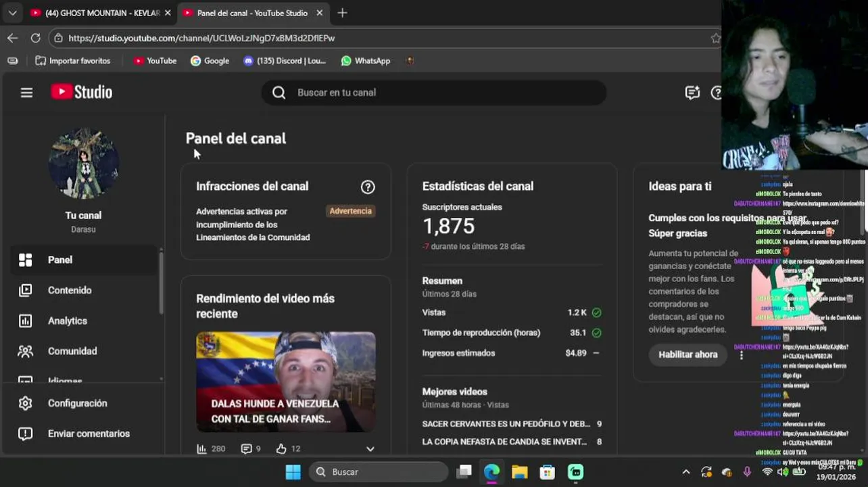Click the search magnifier icon in Studio

279,93
